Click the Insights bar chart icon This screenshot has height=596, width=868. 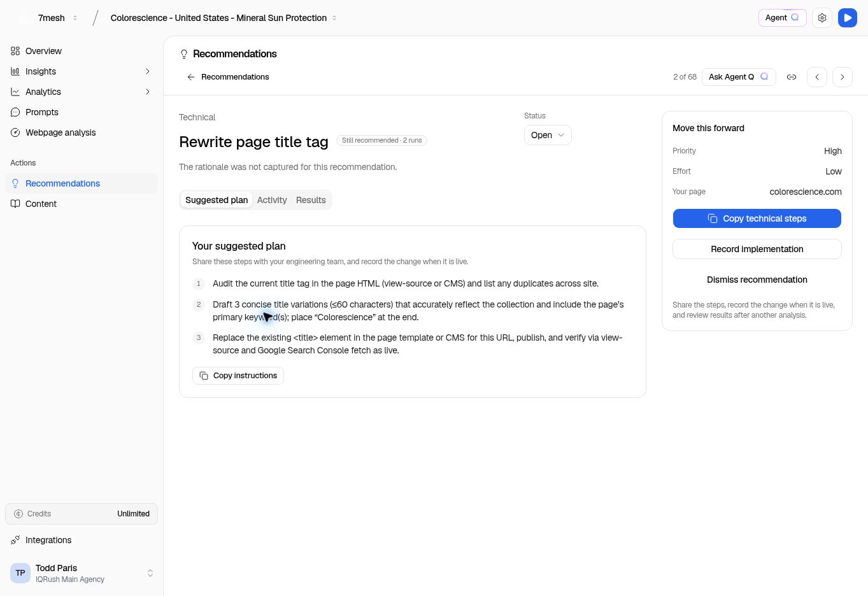15,71
